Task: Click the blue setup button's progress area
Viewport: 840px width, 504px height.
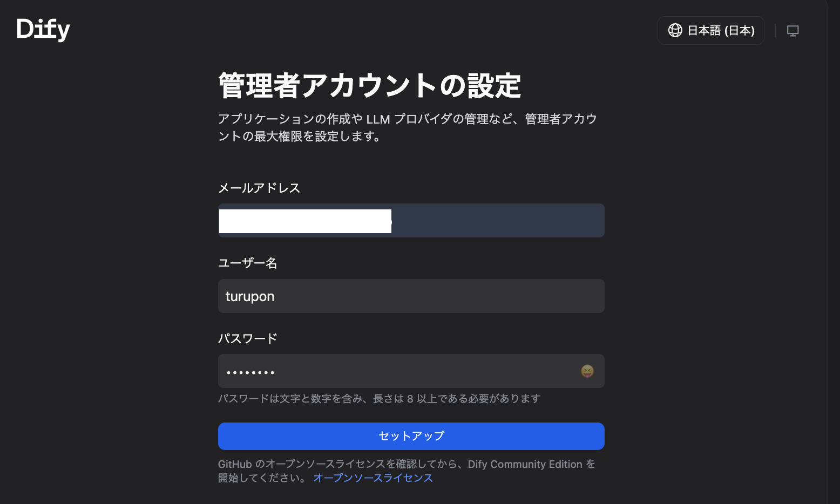Action: (x=411, y=436)
